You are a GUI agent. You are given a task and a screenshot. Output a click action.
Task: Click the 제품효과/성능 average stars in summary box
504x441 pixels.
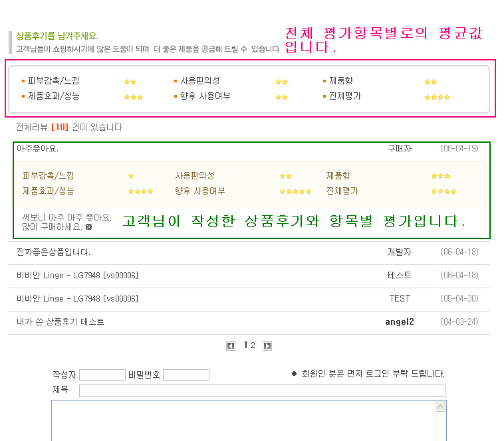coord(133,97)
